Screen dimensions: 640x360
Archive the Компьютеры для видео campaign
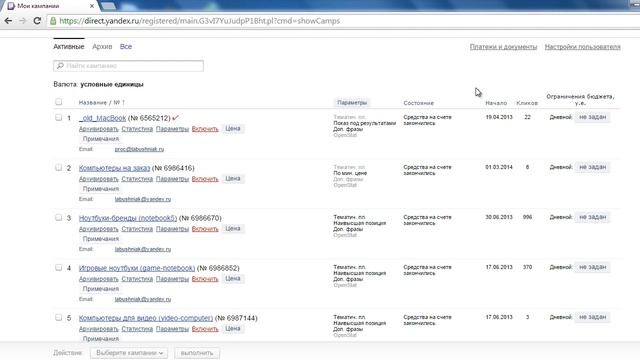[x=98, y=329]
